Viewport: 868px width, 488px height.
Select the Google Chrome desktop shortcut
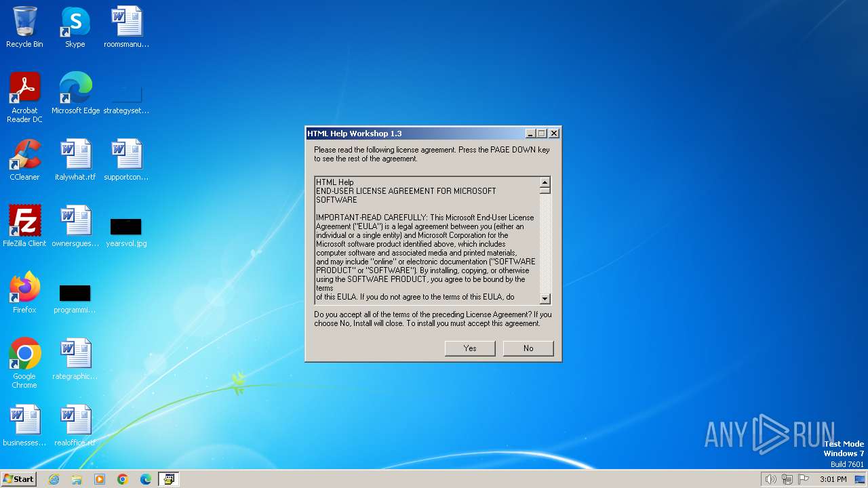click(x=24, y=363)
